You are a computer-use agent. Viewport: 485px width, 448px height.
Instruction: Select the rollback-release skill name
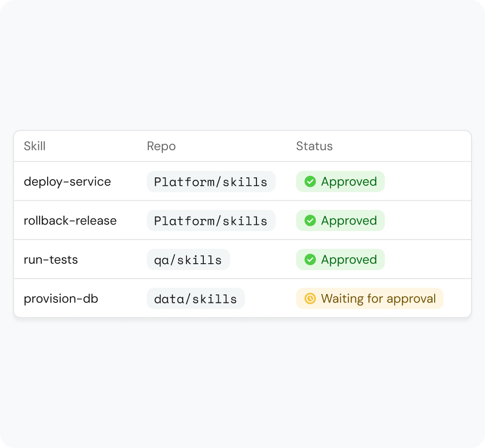(x=70, y=220)
